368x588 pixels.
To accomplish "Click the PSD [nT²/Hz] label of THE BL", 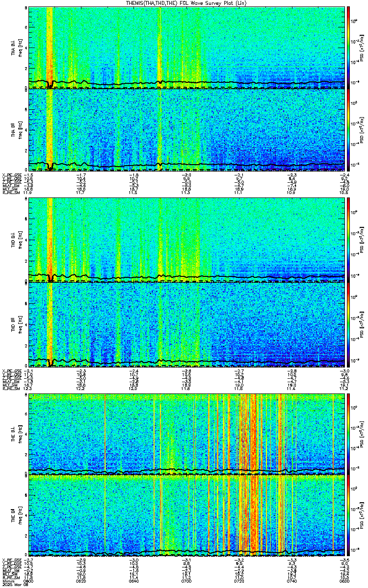I will [x=362, y=434].
